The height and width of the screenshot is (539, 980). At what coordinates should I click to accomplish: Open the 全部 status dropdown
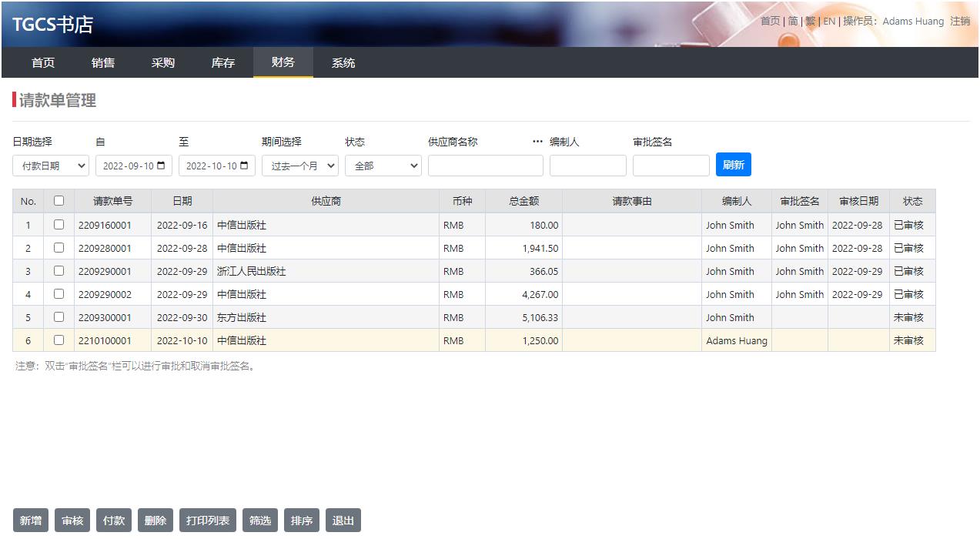pos(383,166)
